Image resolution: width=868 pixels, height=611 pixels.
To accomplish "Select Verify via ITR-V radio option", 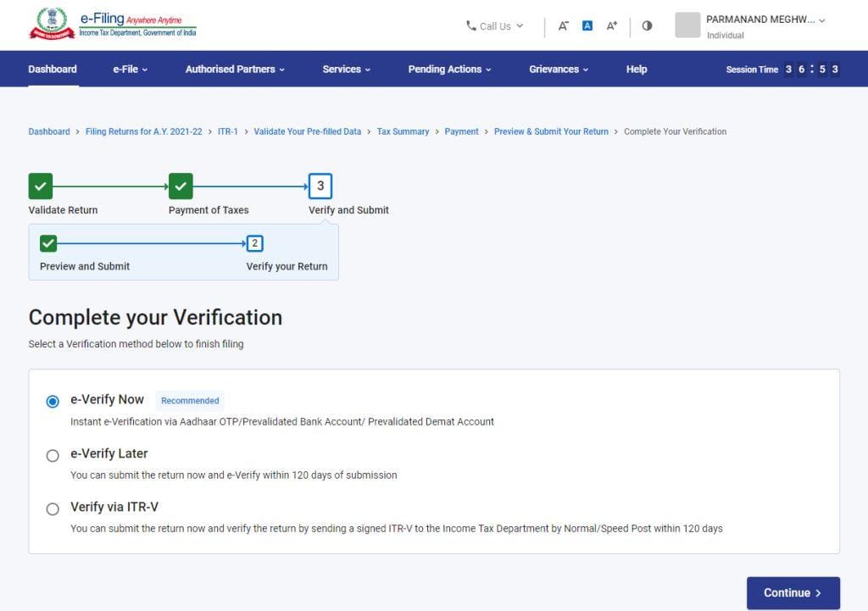I will pyautogui.click(x=53, y=509).
